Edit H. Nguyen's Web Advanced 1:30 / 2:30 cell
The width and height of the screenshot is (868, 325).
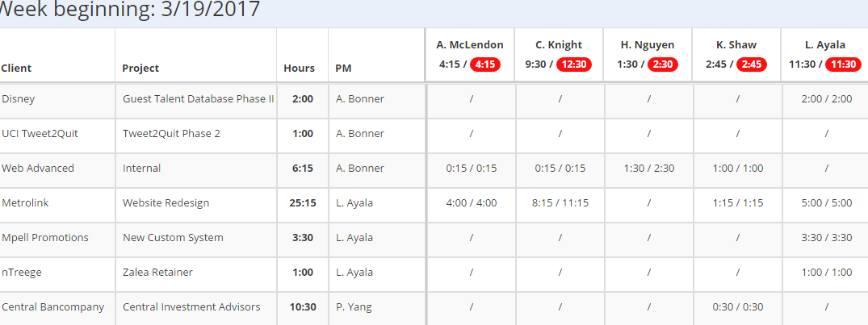pos(648,169)
